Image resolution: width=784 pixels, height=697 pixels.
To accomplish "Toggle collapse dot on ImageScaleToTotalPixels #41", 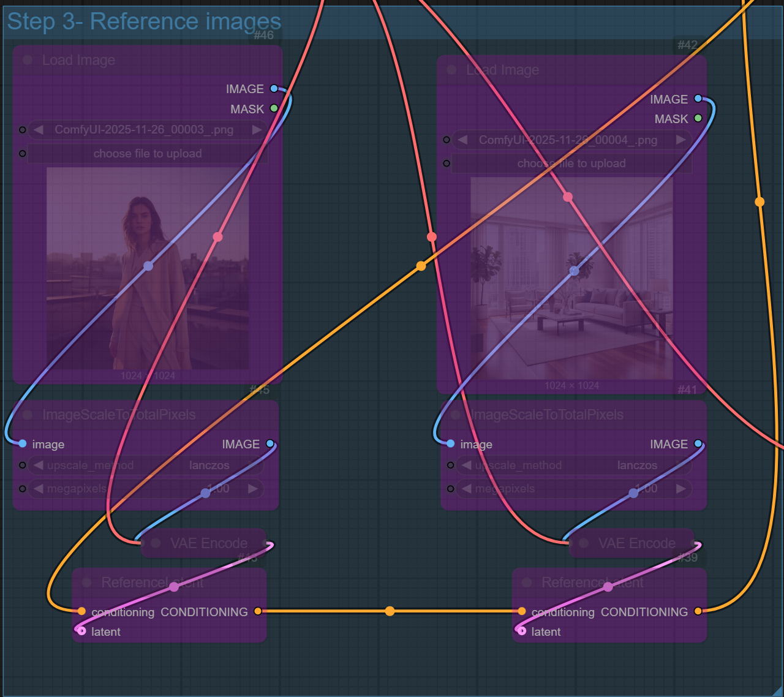I will pyautogui.click(x=456, y=415).
